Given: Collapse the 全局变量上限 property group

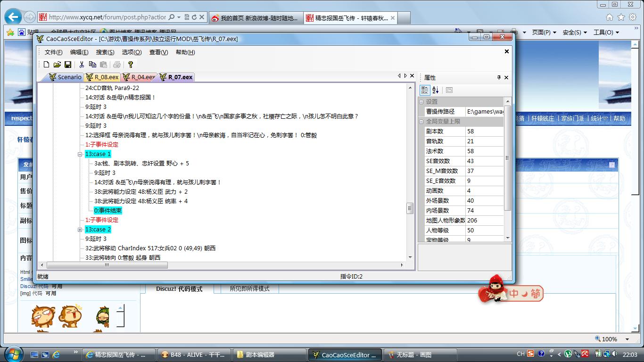Looking at the screenshot, I should 421,122.
